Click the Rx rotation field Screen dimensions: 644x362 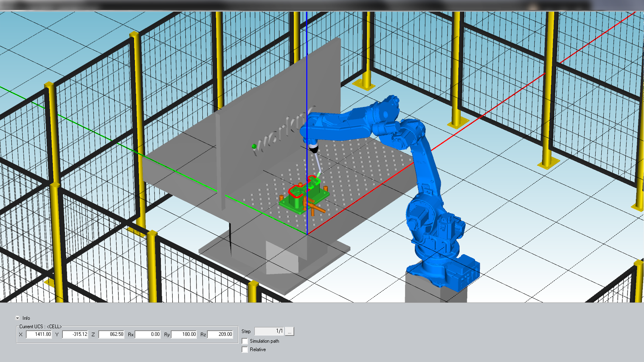click(148, 334)
